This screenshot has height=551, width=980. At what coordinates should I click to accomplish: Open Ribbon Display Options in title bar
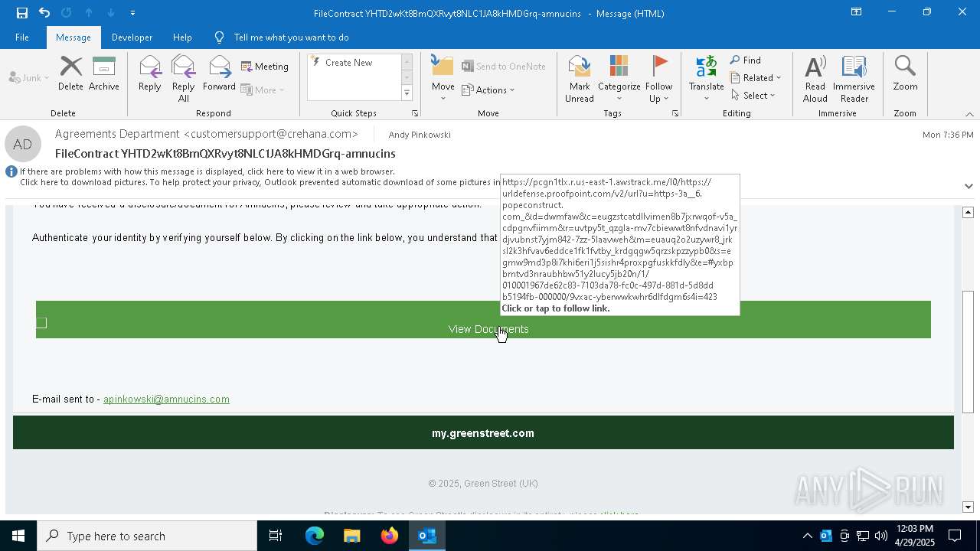857,12
